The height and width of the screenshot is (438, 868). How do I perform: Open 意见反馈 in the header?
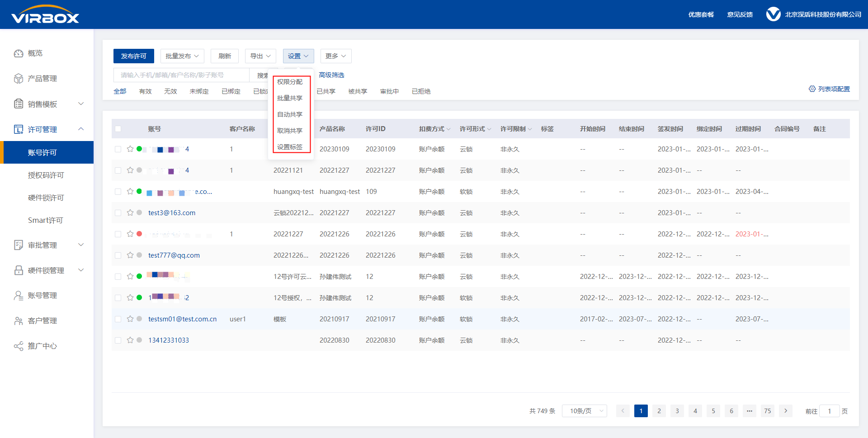click(740, 14)
